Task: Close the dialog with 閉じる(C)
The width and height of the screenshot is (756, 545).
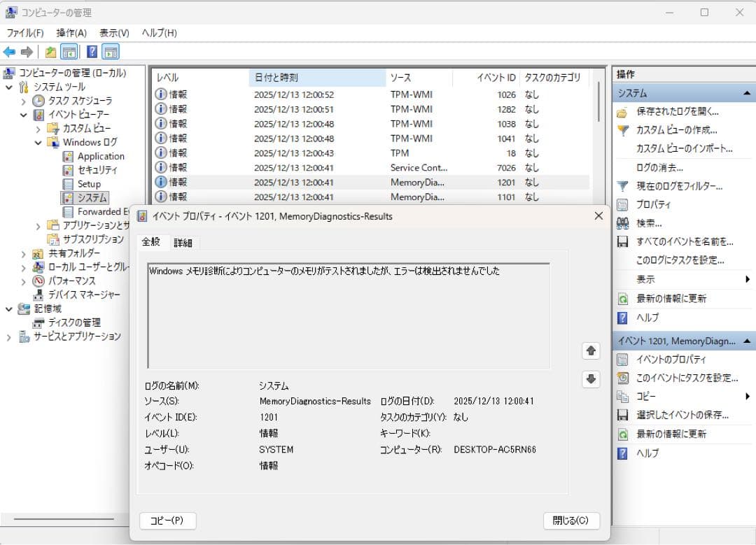Action: (x=571, y=521)
